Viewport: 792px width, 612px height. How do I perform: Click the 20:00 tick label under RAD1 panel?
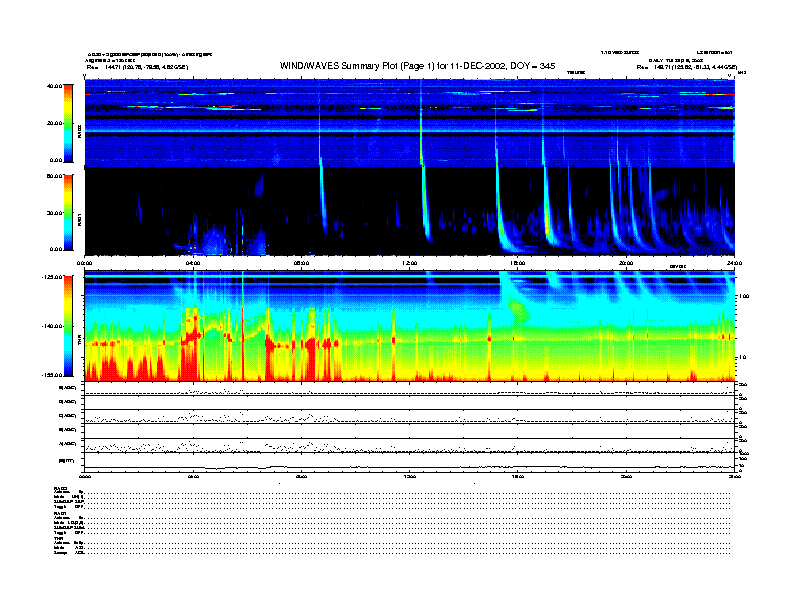[x=626, y=263]
